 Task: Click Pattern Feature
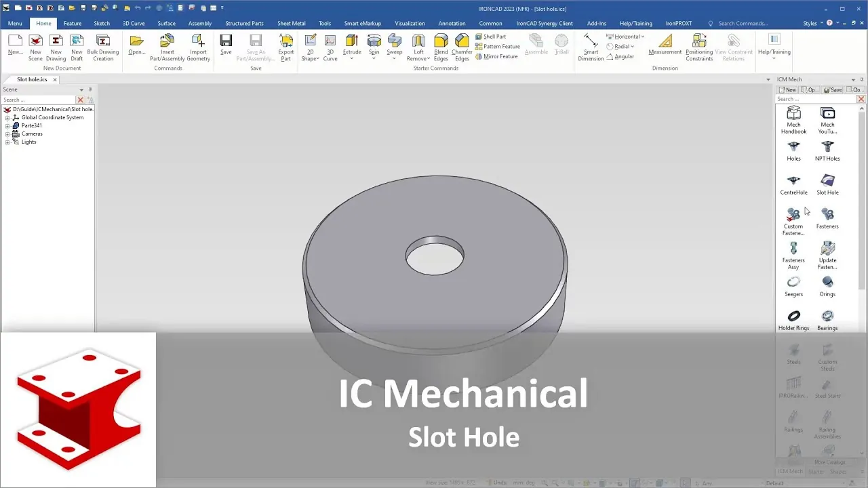[498, 47]
